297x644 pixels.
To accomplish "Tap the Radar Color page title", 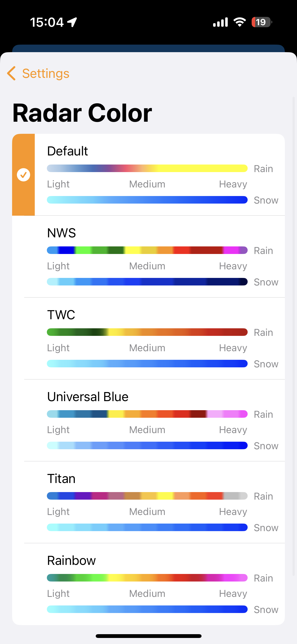I will point(82,113).
